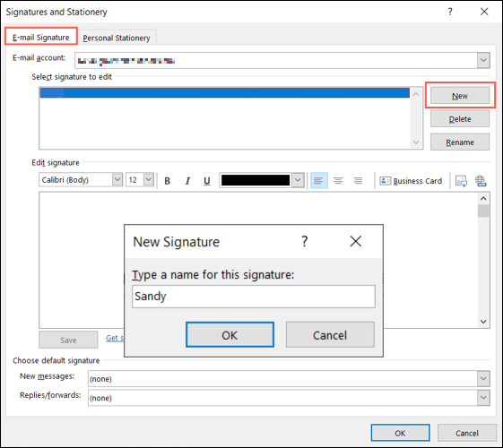Viewport: 503px width, 448px height.
Task: Close the New Signature dialog
Action: [355, 241]
